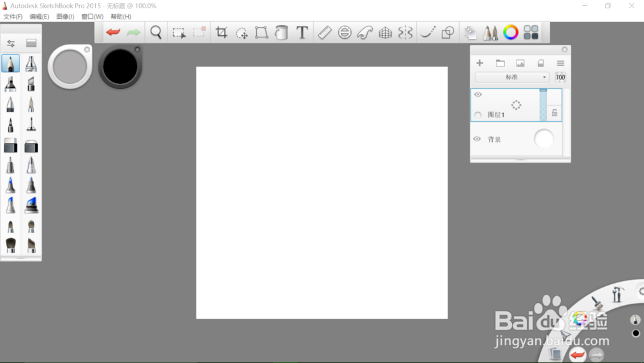This screenshot has width=644, height=363.
Task: Adjust 图层1 opacity slider strip
Action: coord(543,105)
